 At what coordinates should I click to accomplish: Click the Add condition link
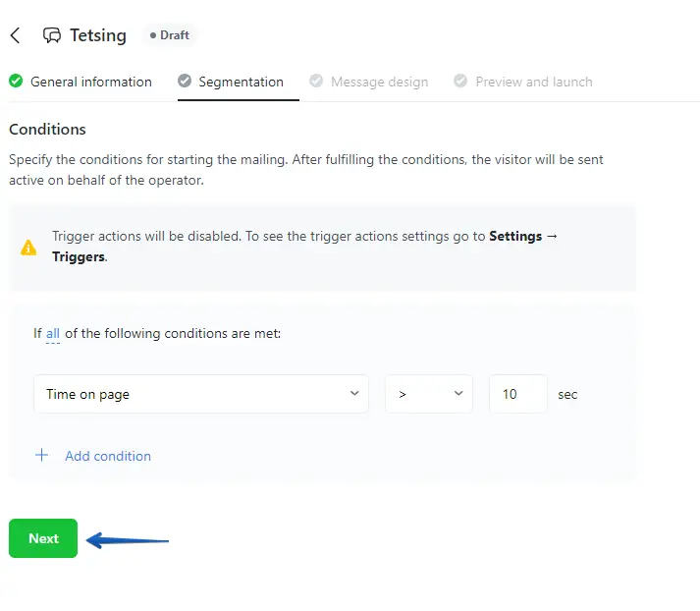coord(108,456)
